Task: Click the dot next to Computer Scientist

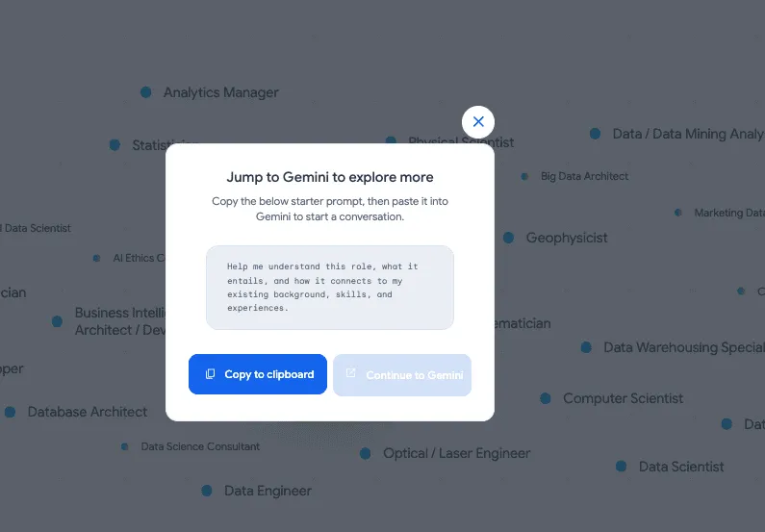Action: tap(546, 398)
